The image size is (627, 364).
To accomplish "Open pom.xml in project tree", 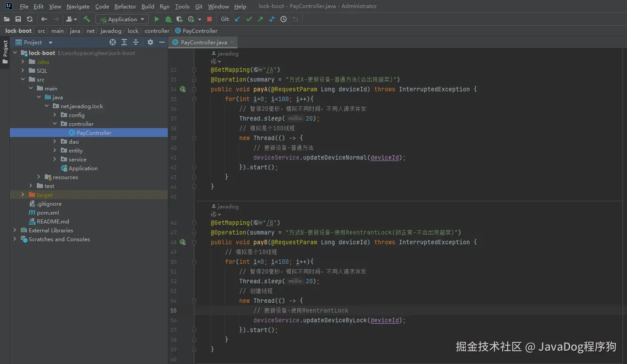I will pos(47,213).
